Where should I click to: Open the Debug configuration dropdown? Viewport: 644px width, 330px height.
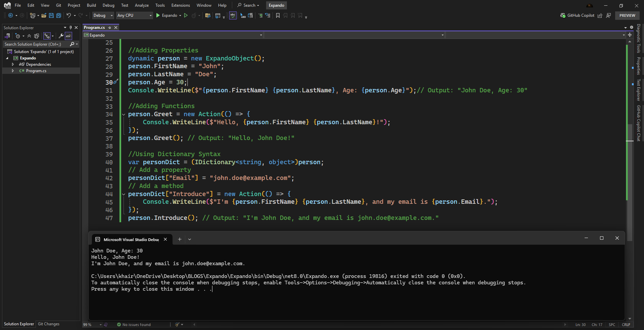pos(103,15)
